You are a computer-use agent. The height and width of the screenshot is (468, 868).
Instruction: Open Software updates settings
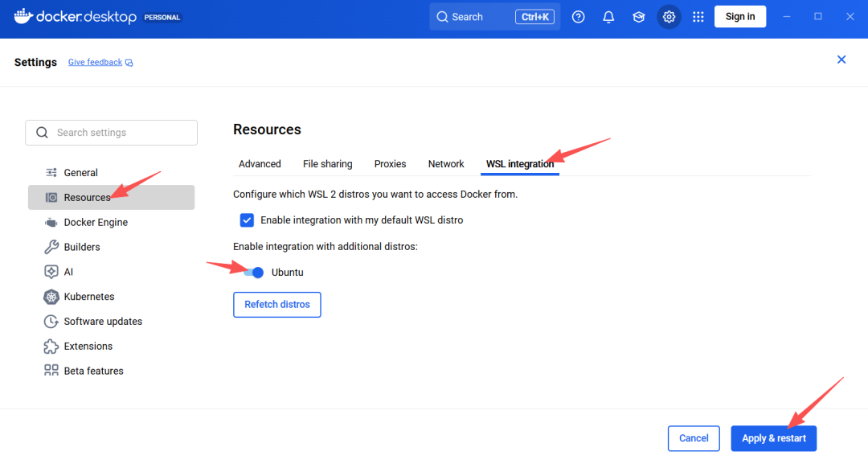pyautogui.click(x=111, y=321)
